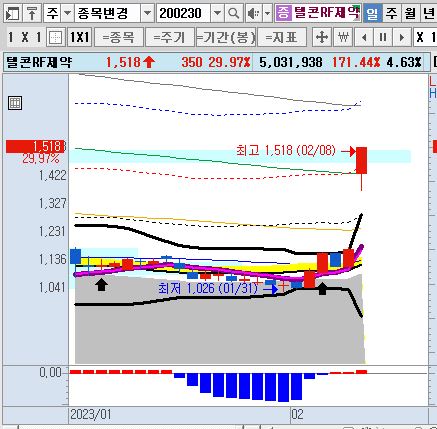Click the 1,518 price in quote bar
This screenshot has width=437, height=429.
[123, 62]
